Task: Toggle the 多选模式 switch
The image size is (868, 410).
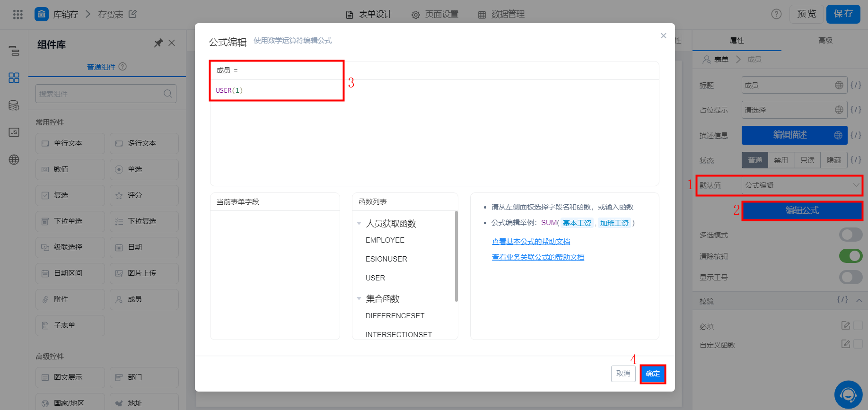Action: 850,235
